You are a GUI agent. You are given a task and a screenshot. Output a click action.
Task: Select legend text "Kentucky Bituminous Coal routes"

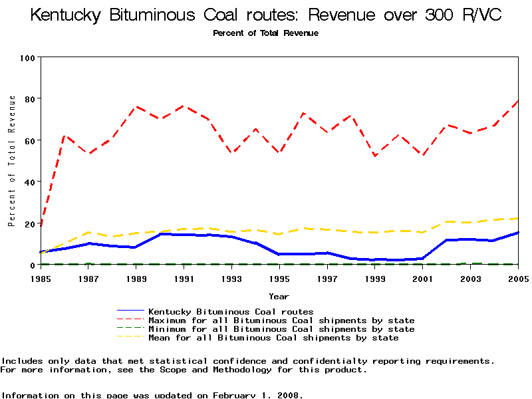coord(231,311)
